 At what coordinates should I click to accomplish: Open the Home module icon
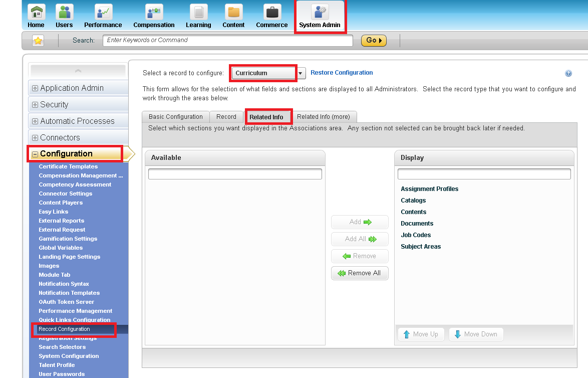(36, 12)
